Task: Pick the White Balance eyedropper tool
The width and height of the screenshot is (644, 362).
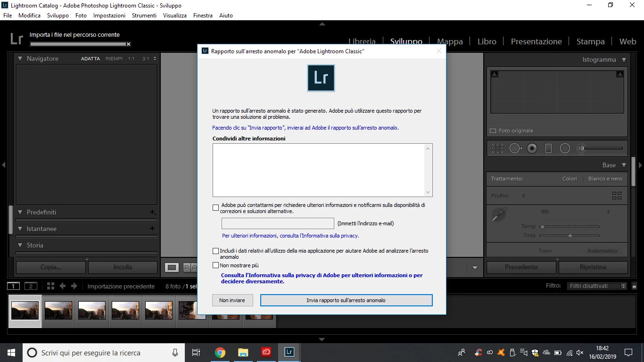Action: (498, 215)
